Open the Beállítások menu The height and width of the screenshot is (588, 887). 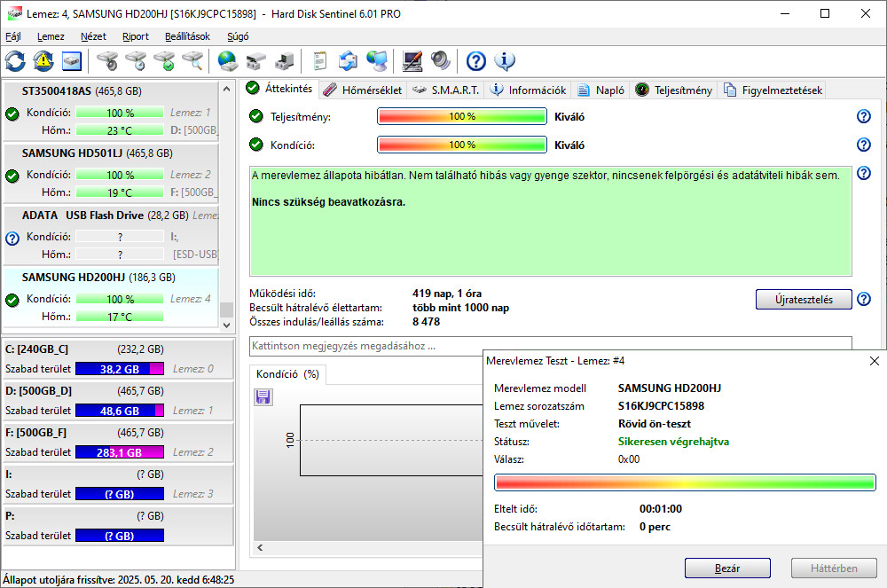point(187,36)
